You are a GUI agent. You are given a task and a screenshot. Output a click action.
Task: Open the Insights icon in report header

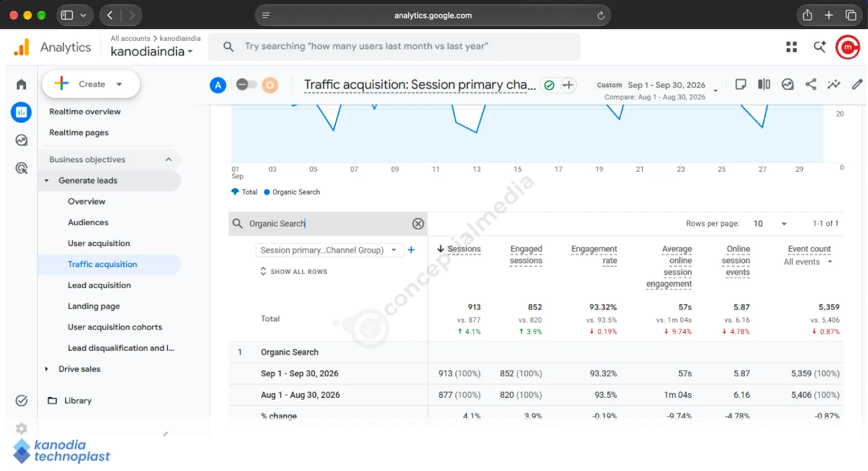[787, 84]
